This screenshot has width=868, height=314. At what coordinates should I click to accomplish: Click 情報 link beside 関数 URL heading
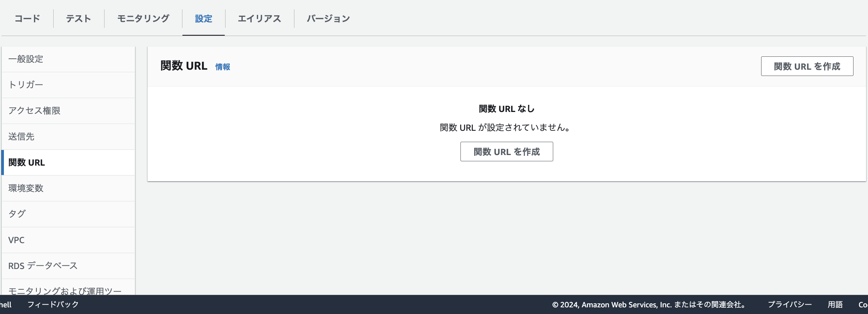pos(223,67)
